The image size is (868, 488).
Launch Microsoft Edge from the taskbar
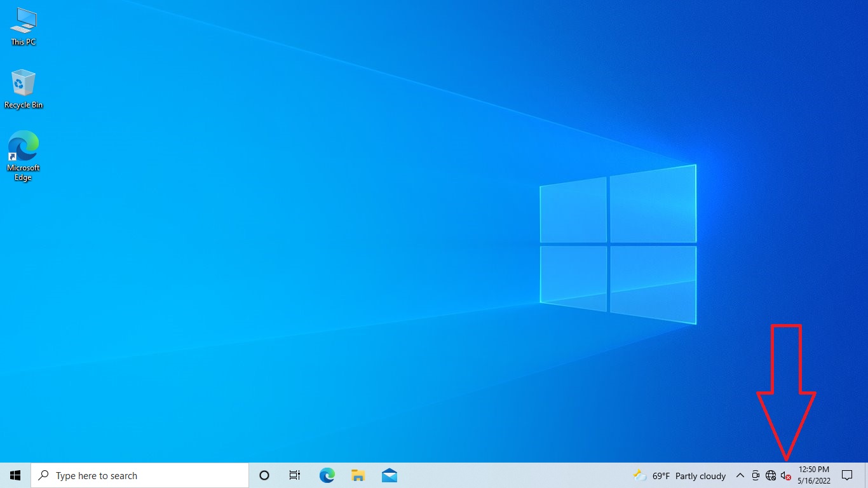327,475
